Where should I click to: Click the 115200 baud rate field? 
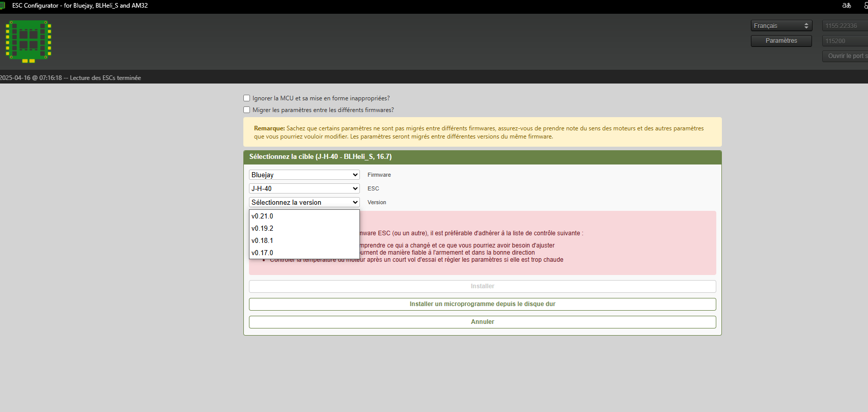click(x=844, y=41)
